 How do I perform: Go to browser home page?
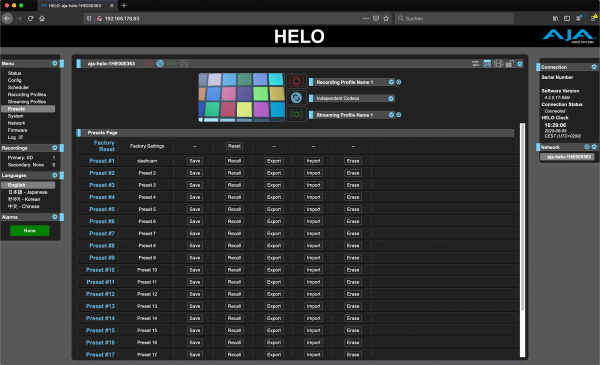(42, 18)
